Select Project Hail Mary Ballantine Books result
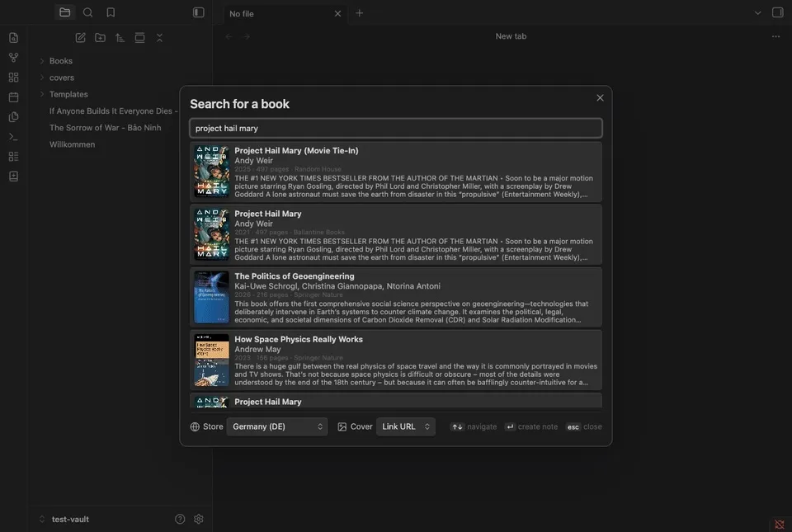Image resolution: width=792 pixels, height=532 pixels. 395,235
